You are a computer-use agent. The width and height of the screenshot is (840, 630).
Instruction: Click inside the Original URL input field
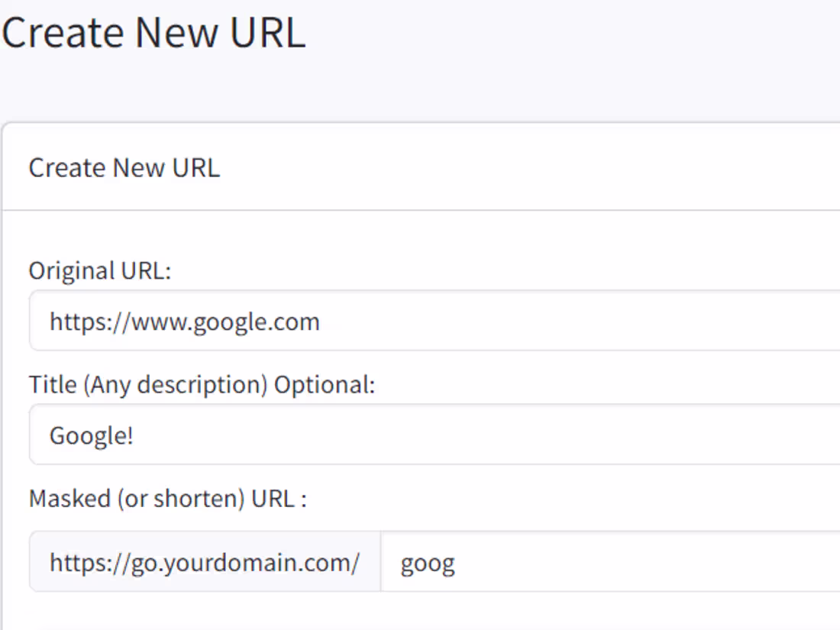[x=420, y=321]
